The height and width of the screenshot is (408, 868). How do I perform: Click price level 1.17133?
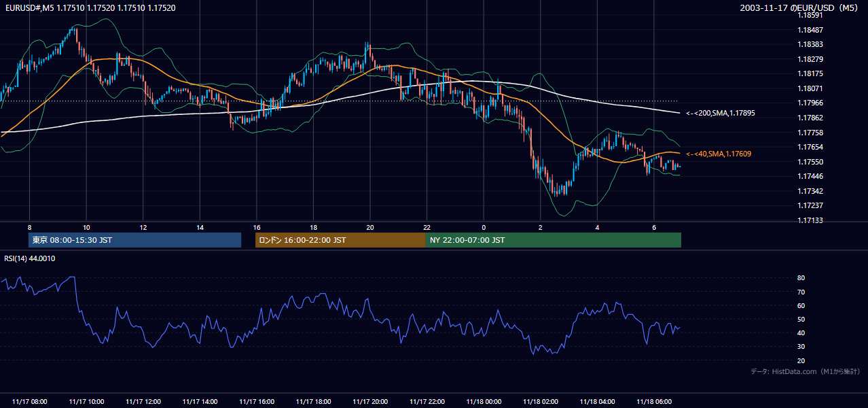(812, 220)
